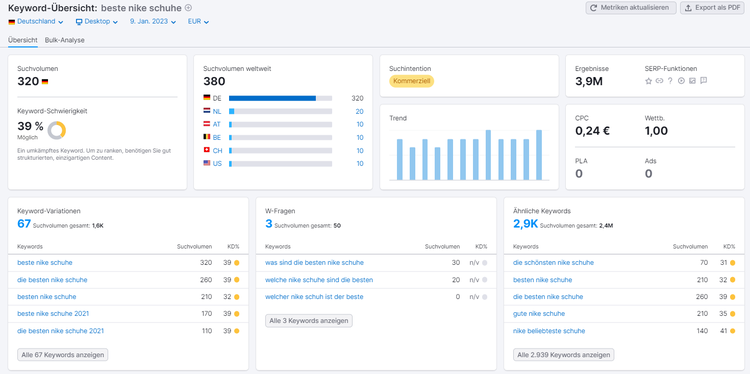Click the NL search volume value 20
The image size is (750, 374).
coord(359,111)
